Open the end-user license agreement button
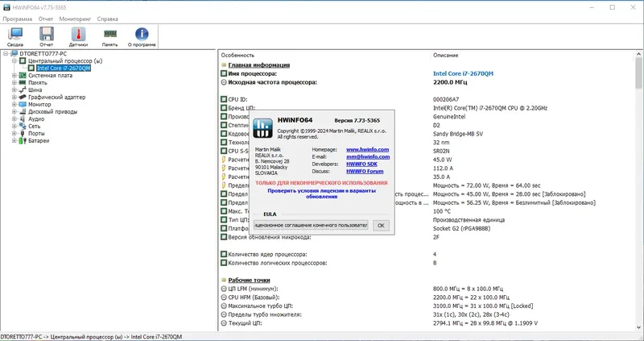 [311, 226]
